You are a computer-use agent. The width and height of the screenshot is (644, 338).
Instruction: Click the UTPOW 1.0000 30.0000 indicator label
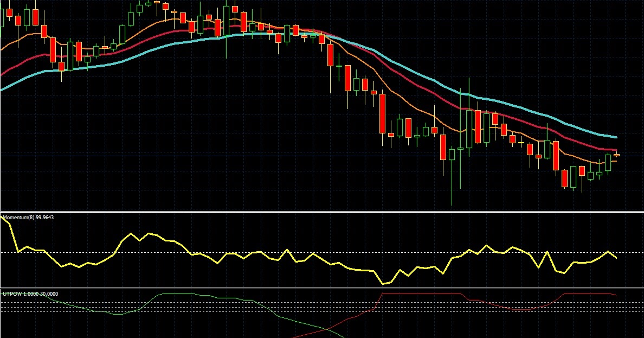[30, 294]
